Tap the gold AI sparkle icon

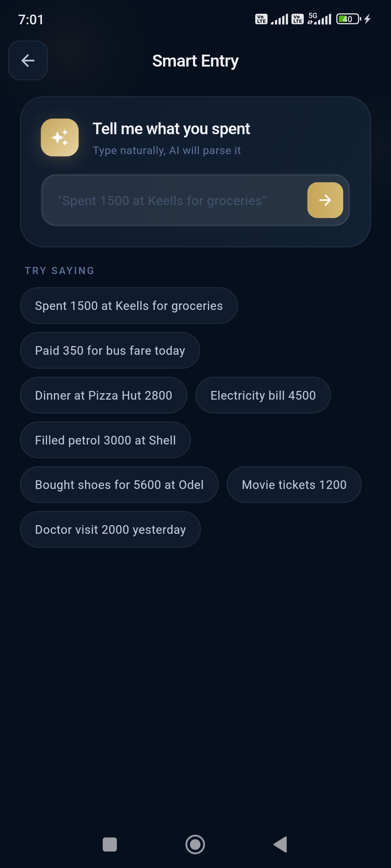(x=60, y=137)
